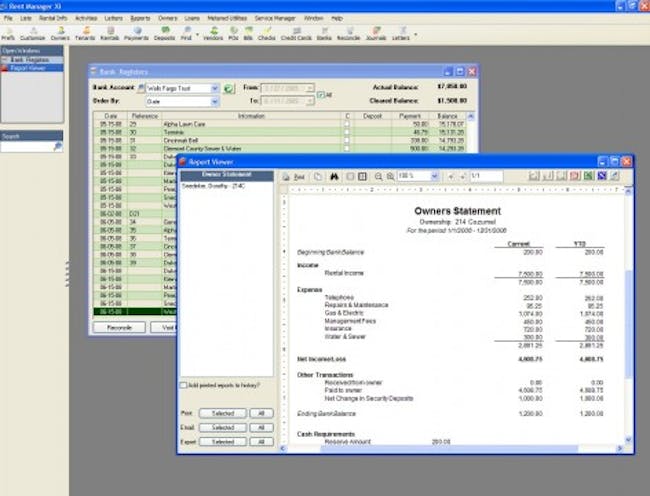Image resolution: width=650 pixels, height=496 pixels.
Task: Open the Service Manager menu
Action: (x=275, y=18)
